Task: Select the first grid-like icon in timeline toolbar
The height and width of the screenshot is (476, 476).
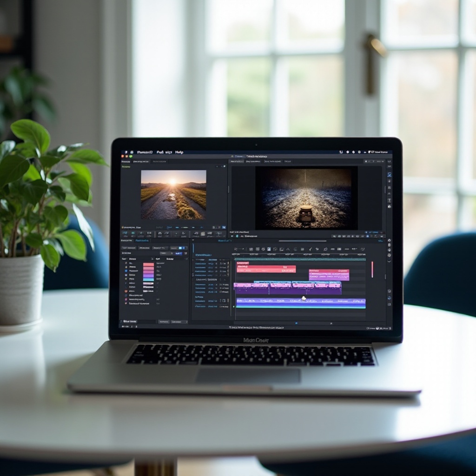Action: click(251, 249)
